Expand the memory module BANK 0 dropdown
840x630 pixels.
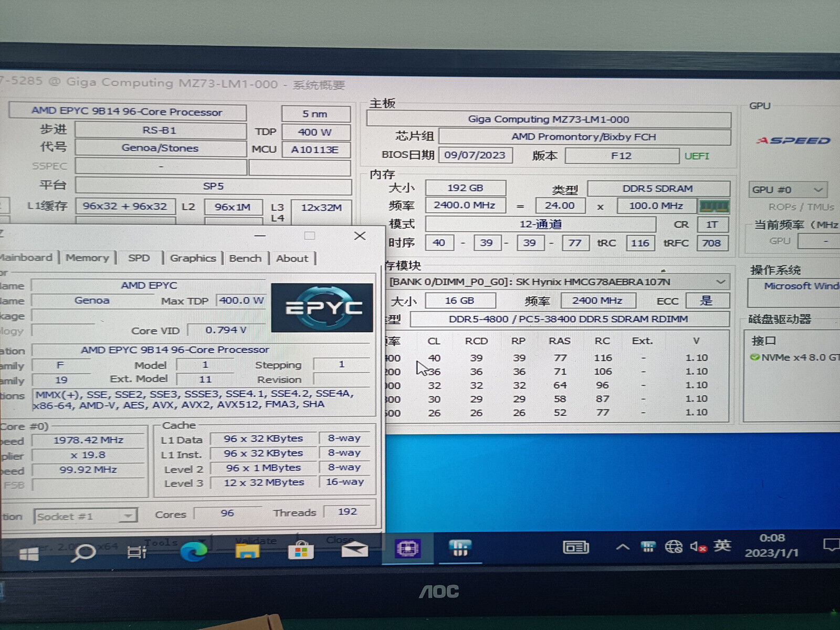(x=721, y=282)
